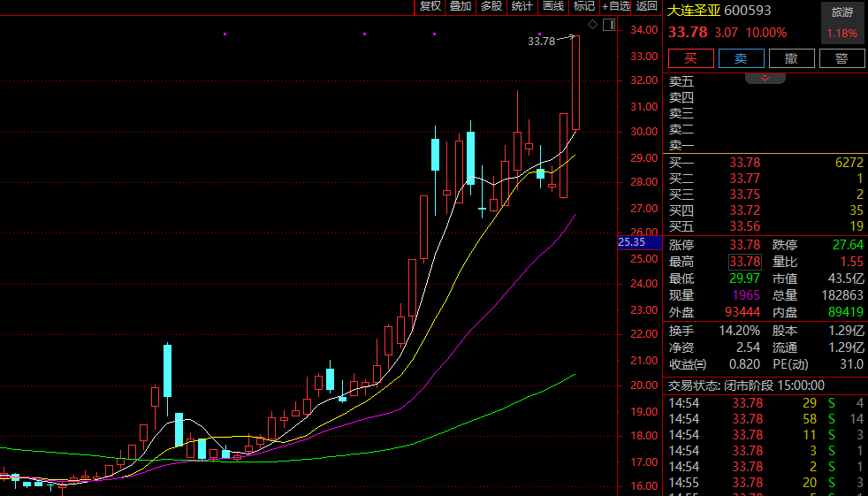Viewport: 868px width, 496px height.
Task: Click the diamond icon above the chart
Action: (x=592, y=24)
